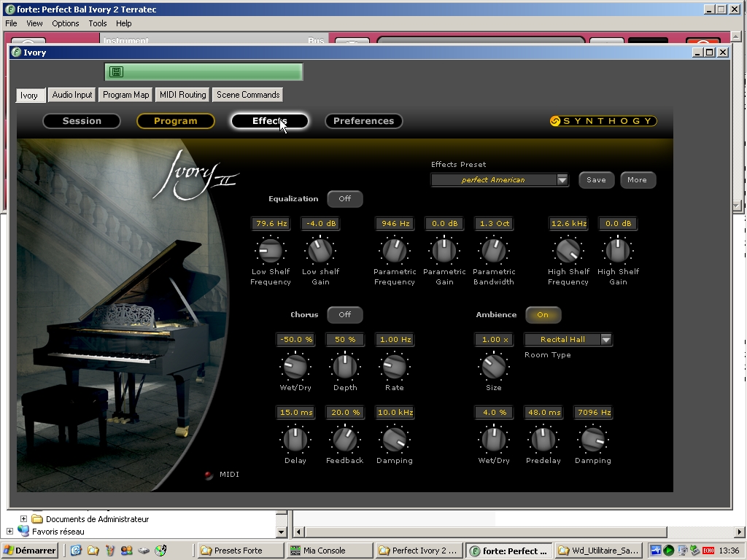
Task: Click the Low Shelf Frequency knob
Action: [x=271, y=251]
